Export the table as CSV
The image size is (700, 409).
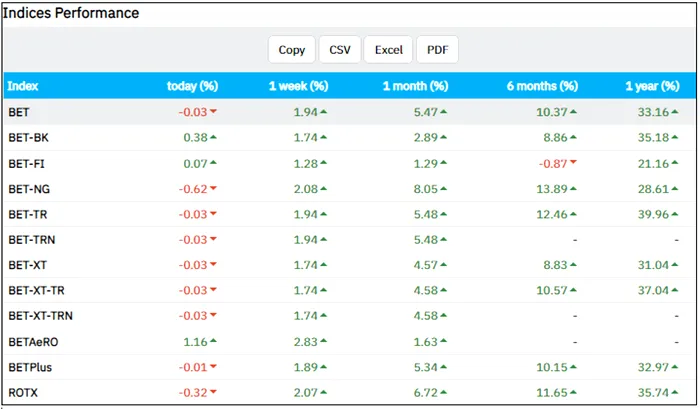(x=340, y=50)
